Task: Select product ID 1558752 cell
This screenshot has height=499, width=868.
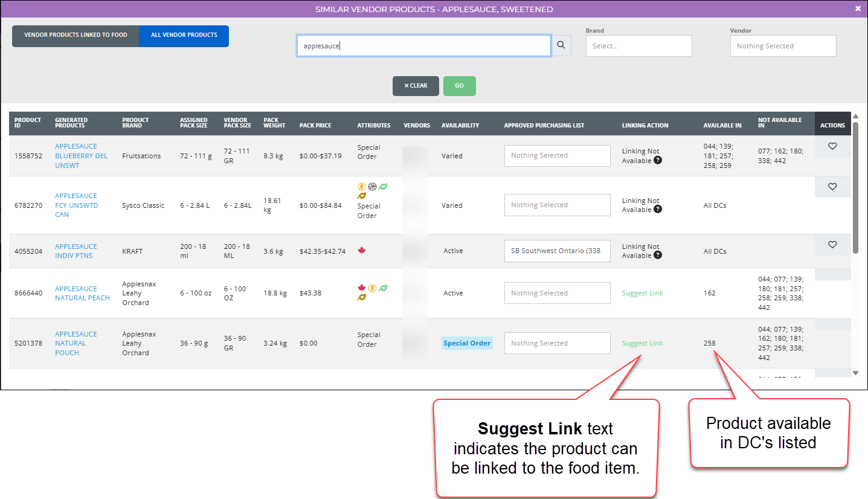Action: pos(28,156)
